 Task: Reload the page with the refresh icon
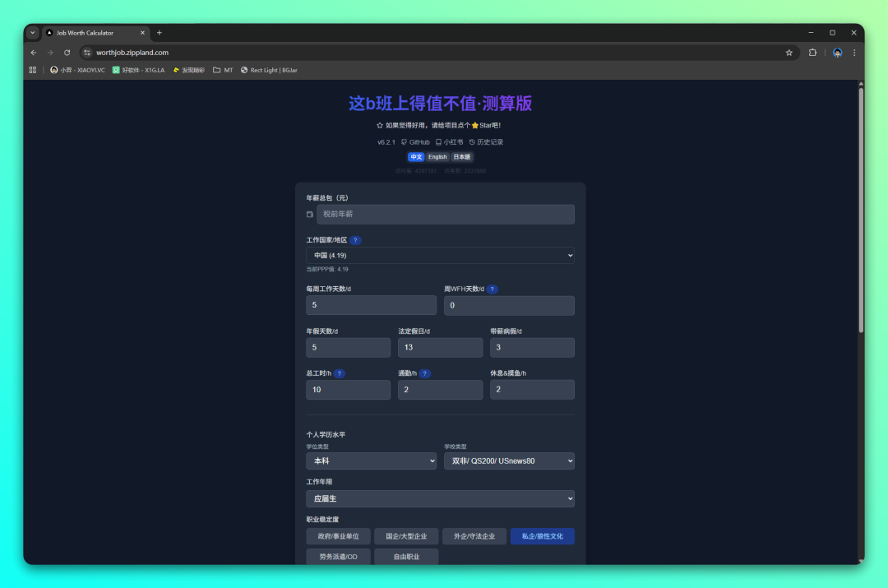(x=67, y=53)
